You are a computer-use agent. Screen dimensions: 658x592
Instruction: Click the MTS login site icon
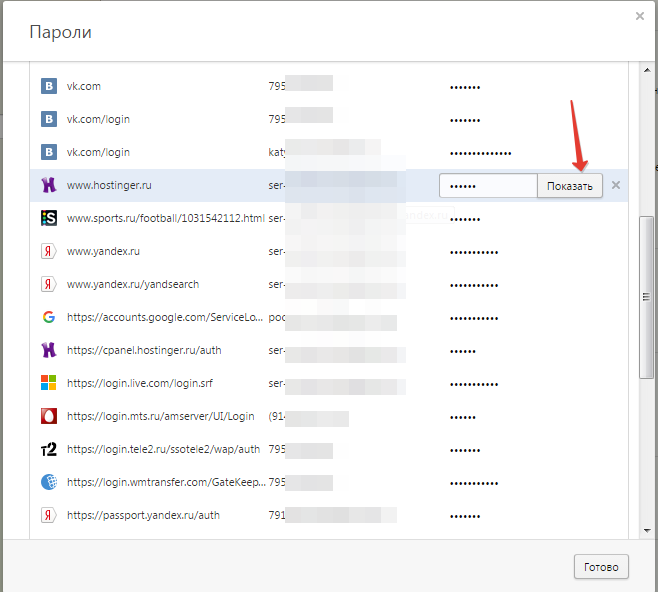coord(49,416)
